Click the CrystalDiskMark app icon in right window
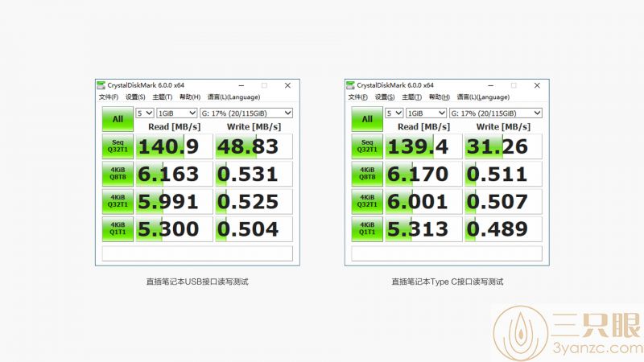The image size is (644, 362). click(x=350, y=85)
